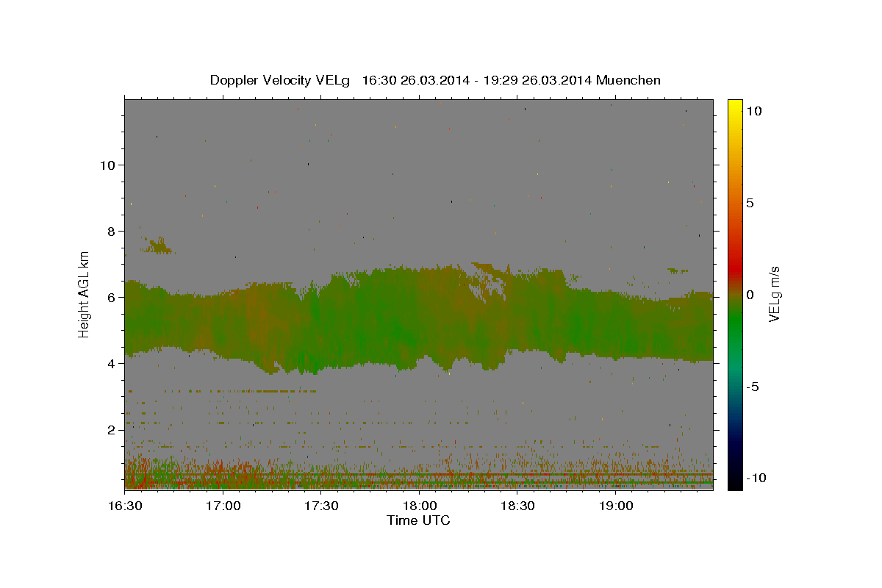
Task: Click the thin horizontal echo streak near 3 km
Action: 220,391
